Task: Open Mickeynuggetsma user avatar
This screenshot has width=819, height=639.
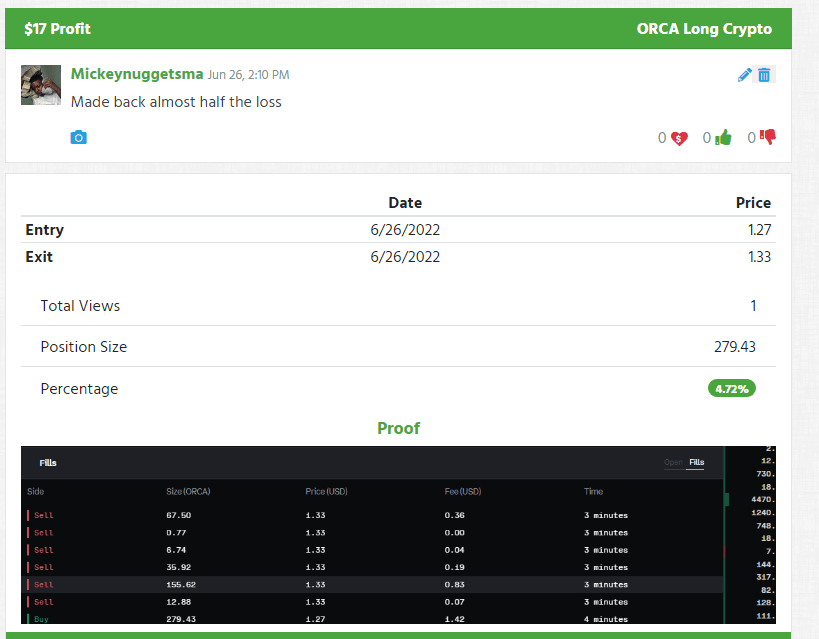Action: tap(41, 85)
